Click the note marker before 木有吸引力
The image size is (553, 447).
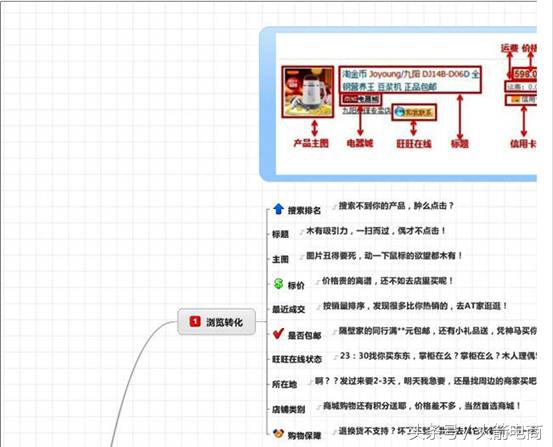point(302,231)
